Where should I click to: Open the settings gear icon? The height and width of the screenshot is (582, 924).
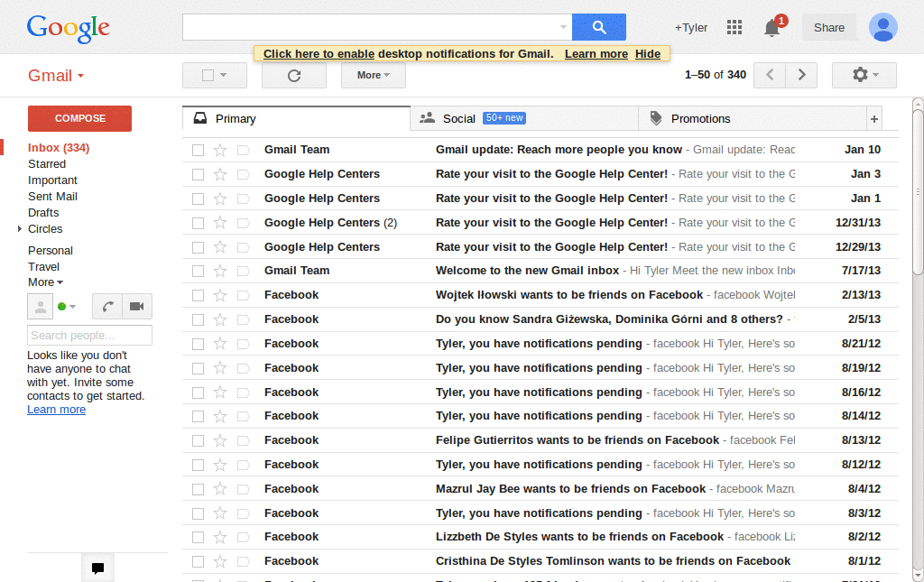[858, 75]
